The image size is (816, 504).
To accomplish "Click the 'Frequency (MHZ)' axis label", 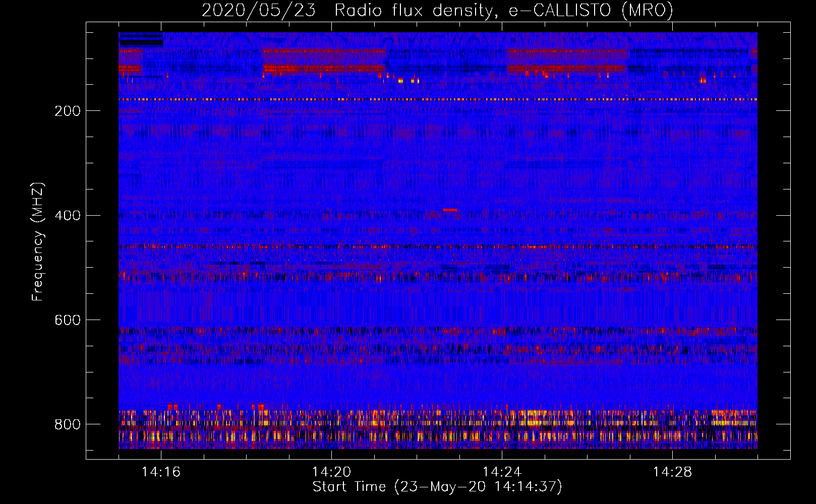I will pos(38,242).
